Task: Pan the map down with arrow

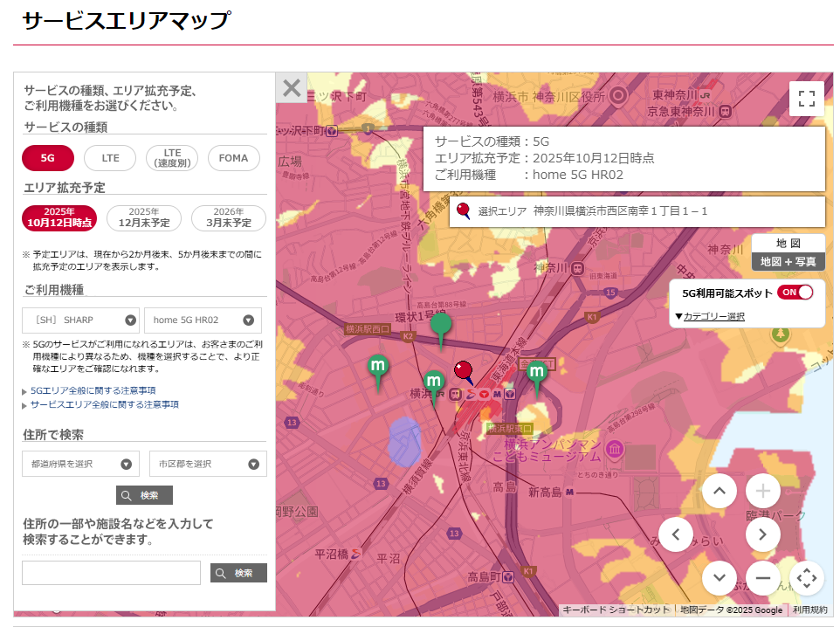Action: pos(719,577)
